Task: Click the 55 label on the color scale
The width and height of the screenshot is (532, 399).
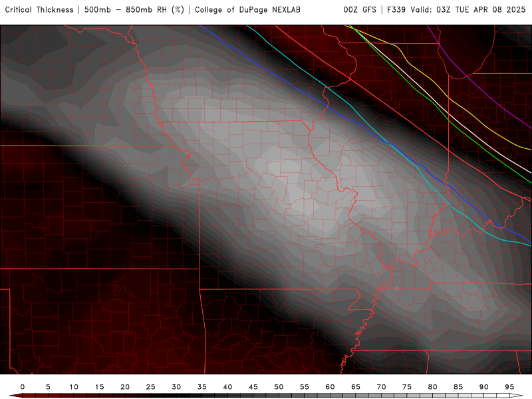Action: [x=305, y=387]
